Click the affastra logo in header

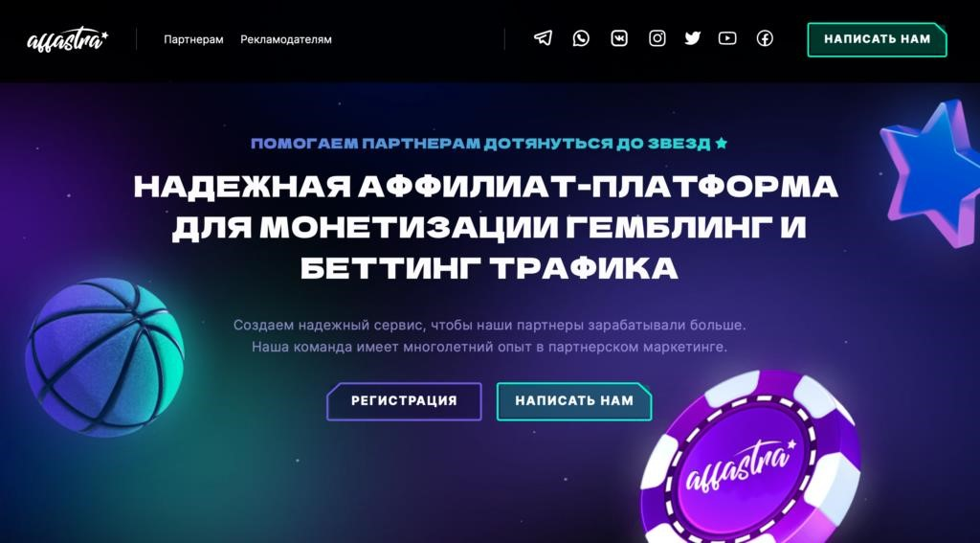68,38
